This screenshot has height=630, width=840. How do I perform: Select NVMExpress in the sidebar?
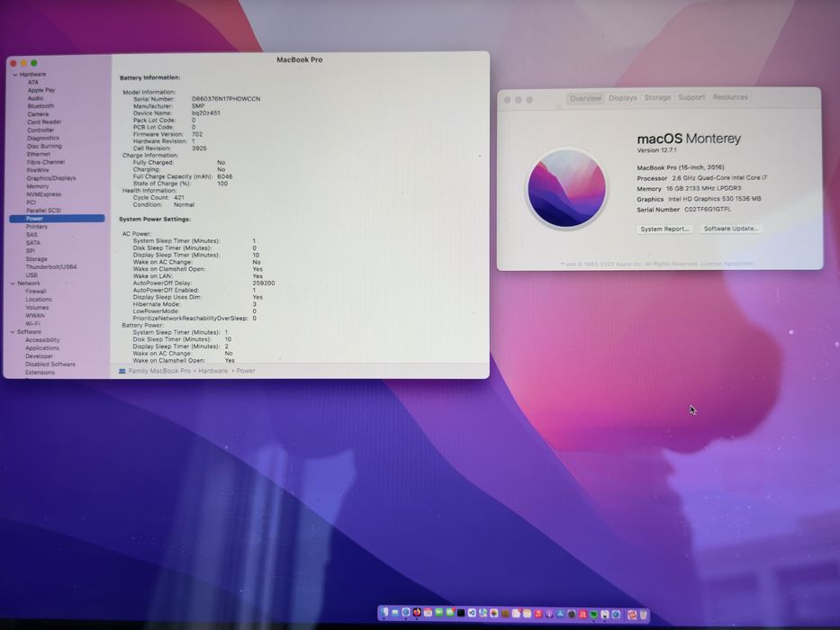coord(44,194)
